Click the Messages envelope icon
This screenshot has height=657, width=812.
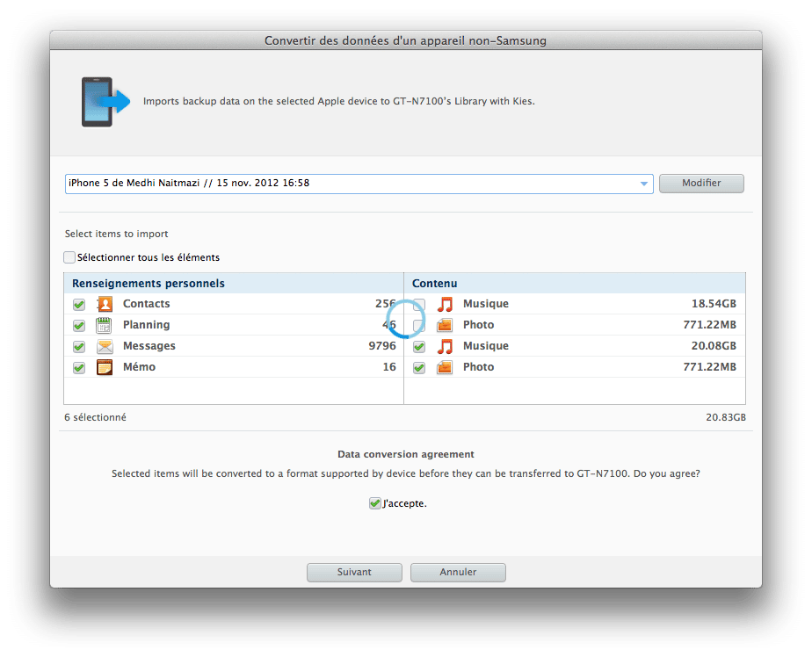coord(105,346)
